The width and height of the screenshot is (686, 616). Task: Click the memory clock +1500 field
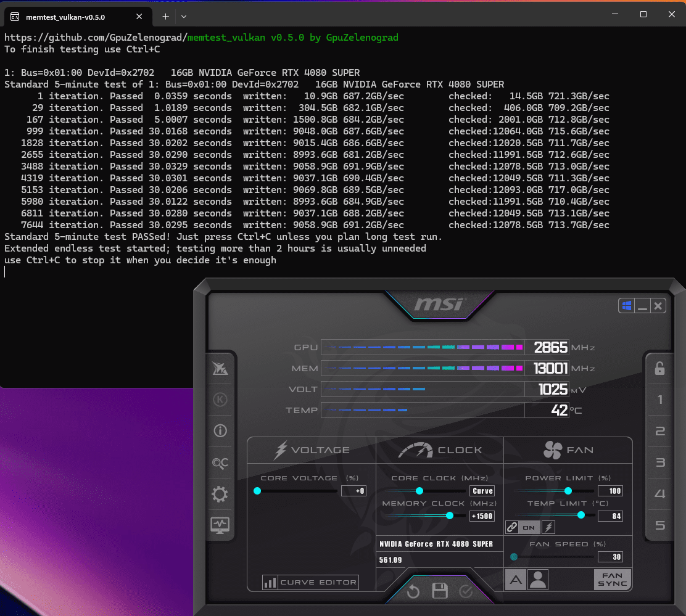point(482,516)
